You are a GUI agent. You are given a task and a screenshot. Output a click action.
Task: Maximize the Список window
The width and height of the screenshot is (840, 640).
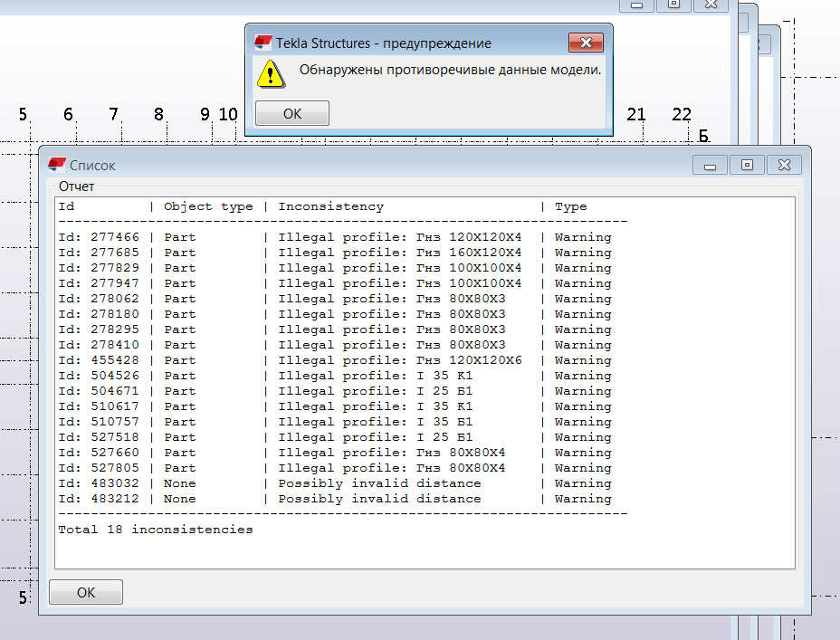(x=747, y=165)
